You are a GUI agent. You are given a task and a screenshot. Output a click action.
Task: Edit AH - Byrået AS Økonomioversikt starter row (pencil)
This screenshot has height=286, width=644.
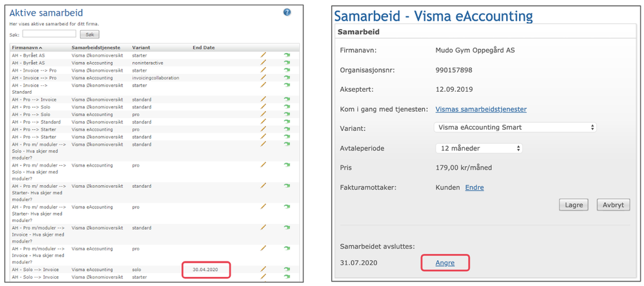(x=263, y=55)
